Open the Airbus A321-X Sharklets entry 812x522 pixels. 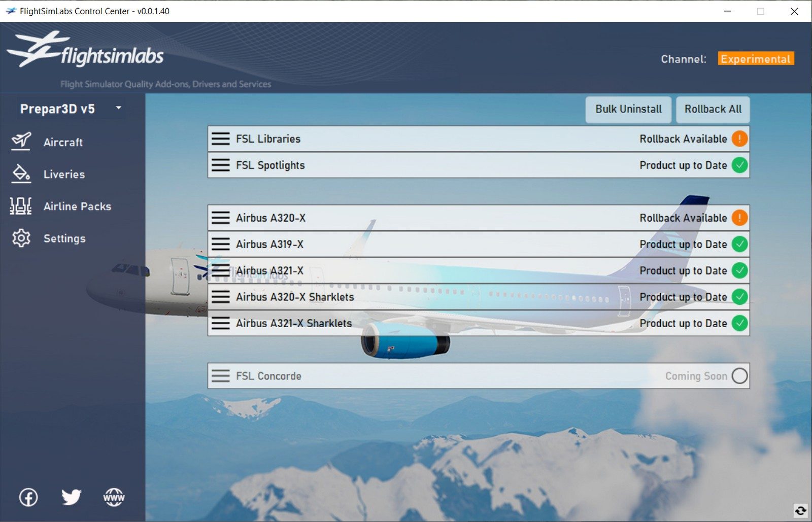293,323
